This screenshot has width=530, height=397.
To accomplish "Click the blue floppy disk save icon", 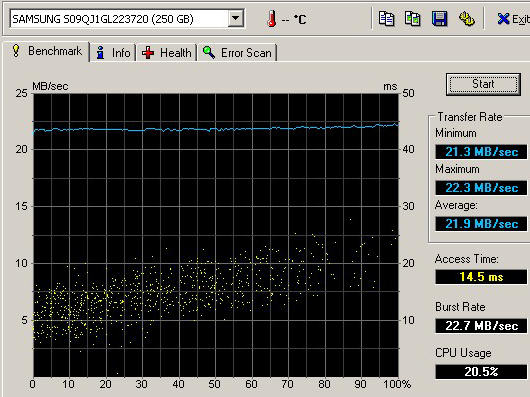I will click(439, 19).
